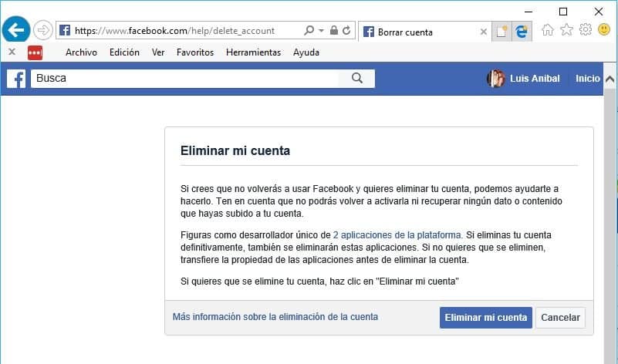Click the Facebook favicon in address bar
Viewport: 618px width, 364px height.
(x=65, y=30)
